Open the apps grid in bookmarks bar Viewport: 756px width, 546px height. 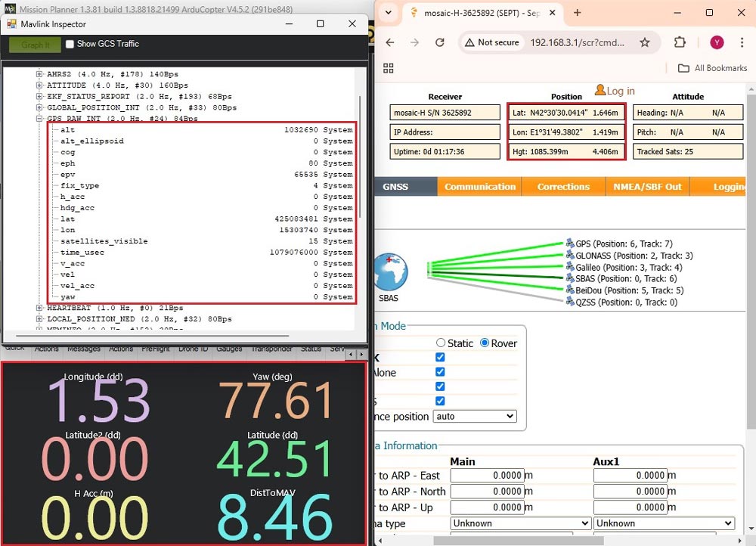click(x=389, y=68)
